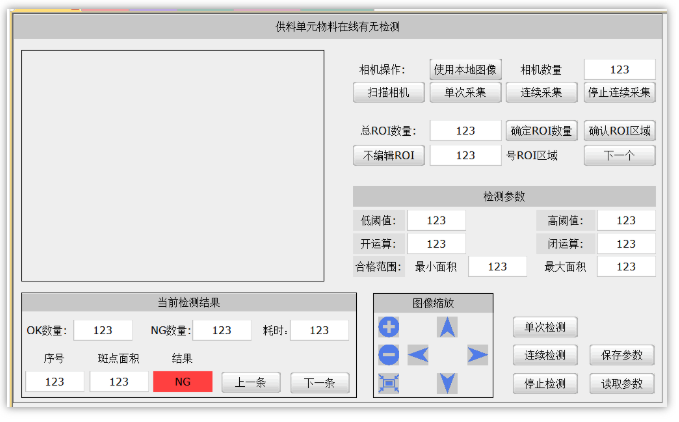Click the 相机数量 value field
679x422 pixels.
[x=620, y=70]
